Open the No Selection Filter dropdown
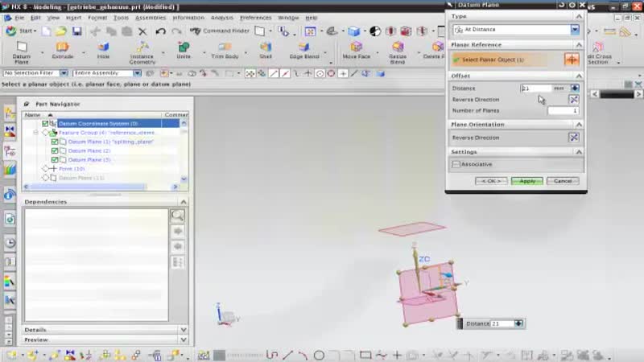The width and height of the screenshot is (644, 362). tap(64, 73)
